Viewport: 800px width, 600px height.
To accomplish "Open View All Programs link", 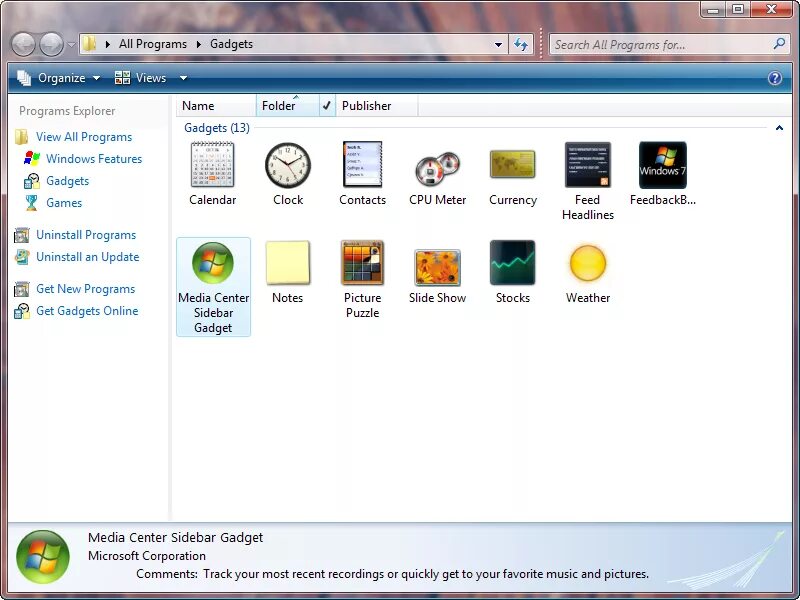I will (84, 137).
